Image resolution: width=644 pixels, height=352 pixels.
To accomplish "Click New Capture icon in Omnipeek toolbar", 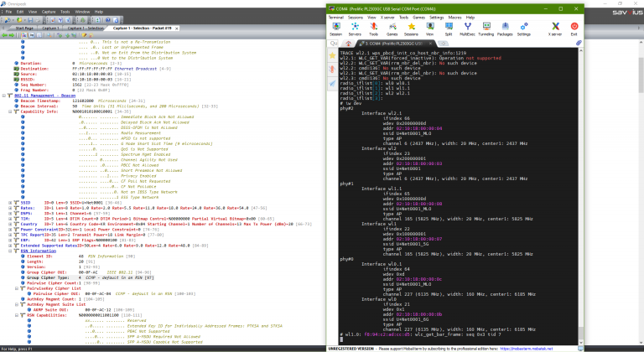I will (x=8, y=20).
